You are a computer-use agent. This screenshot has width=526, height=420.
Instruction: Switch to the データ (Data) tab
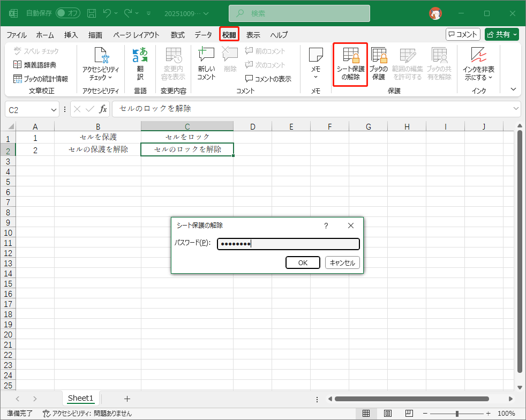tap(203, 35)
